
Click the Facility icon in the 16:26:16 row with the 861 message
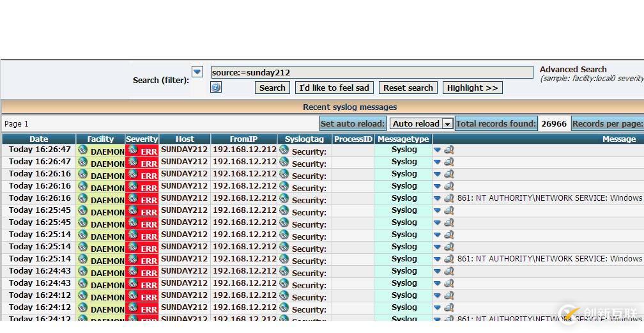82,197
